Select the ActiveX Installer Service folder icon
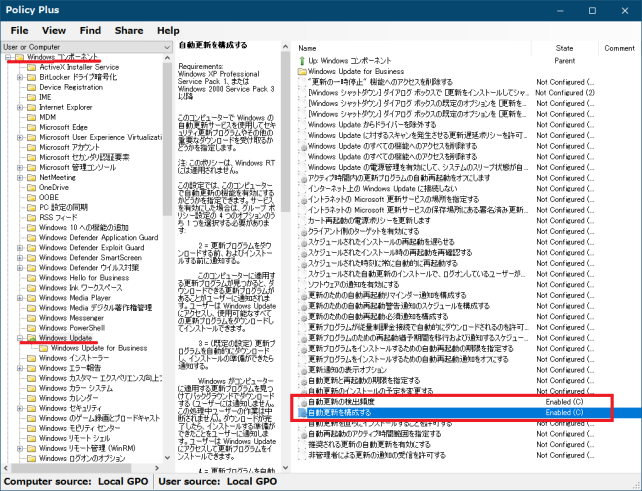The image size is (642, 491). tap(32, 67)
